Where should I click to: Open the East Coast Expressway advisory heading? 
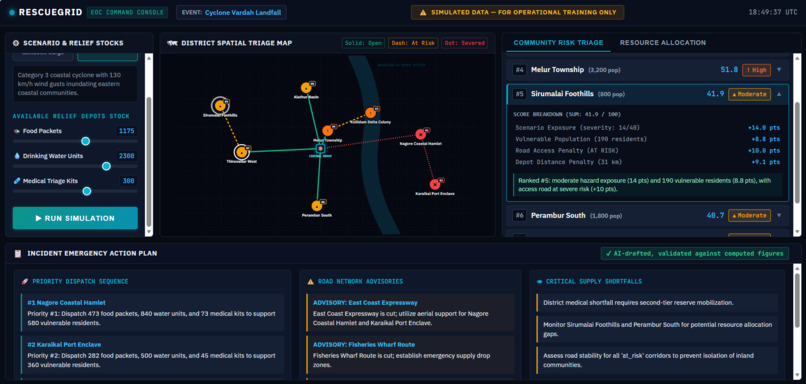pyautogui.click(x=365, y=303)
